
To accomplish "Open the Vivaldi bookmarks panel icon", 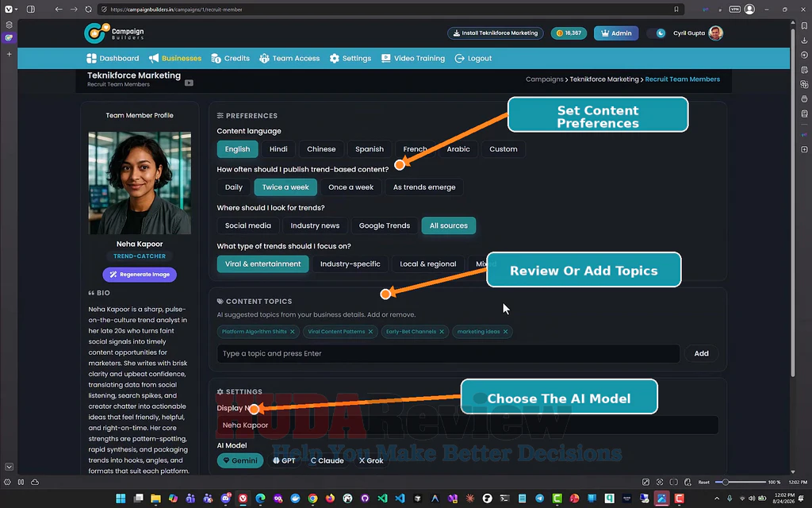I will [x=804, y=25].
